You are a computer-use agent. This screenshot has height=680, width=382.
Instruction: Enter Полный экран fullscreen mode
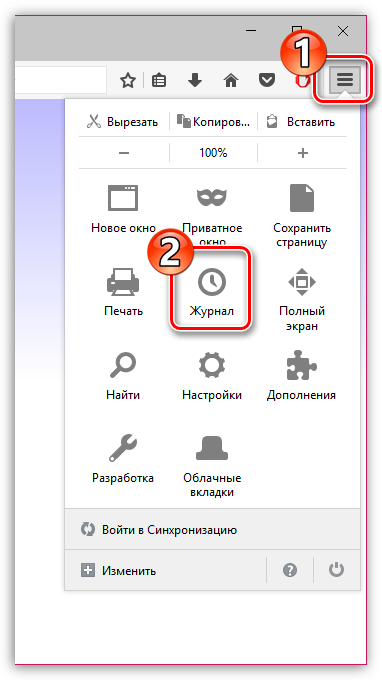[x=302, y=299]
